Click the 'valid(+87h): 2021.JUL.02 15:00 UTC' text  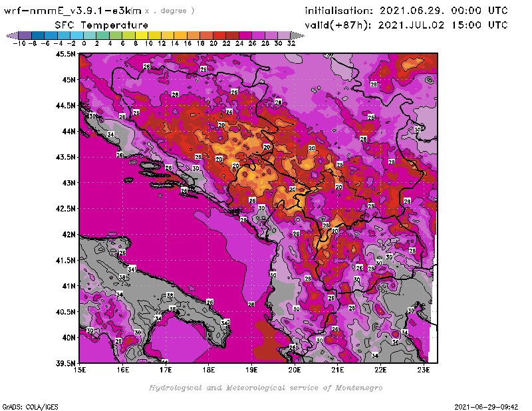[x=406, y=25]
